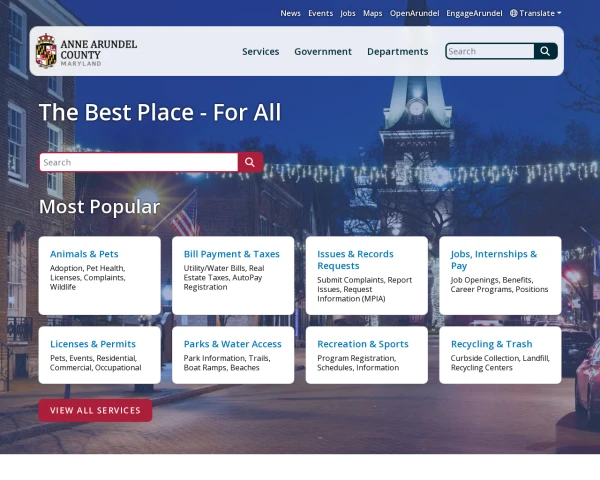Open the EngageArundel link
Screen dimensions: 600x480
474,14
